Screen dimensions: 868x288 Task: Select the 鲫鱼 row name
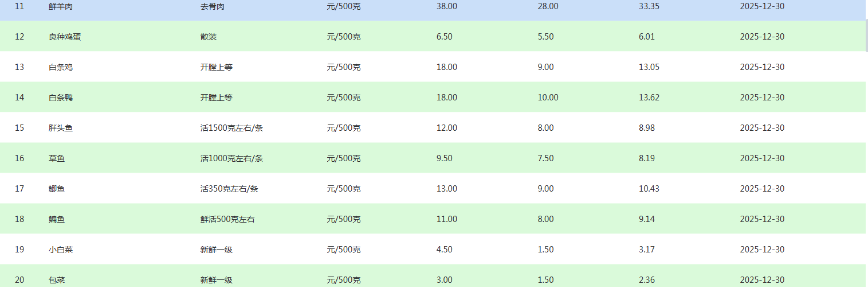(56, 189)
